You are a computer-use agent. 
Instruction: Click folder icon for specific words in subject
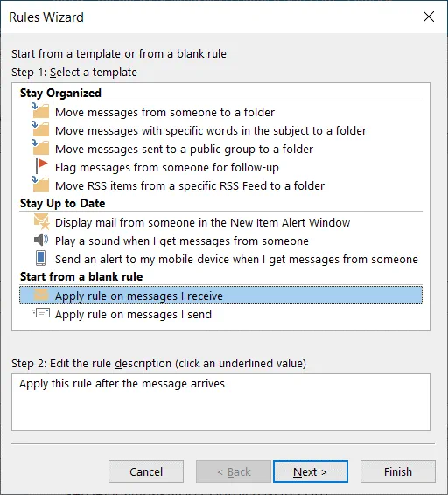pyautogui.click(x=41, y=129)
